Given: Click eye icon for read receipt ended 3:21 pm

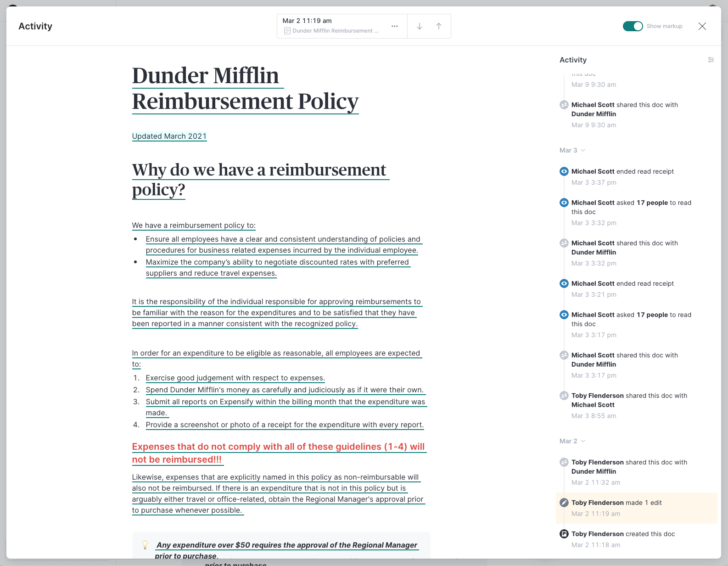Looking at the screenshot, I should (564, 283).
